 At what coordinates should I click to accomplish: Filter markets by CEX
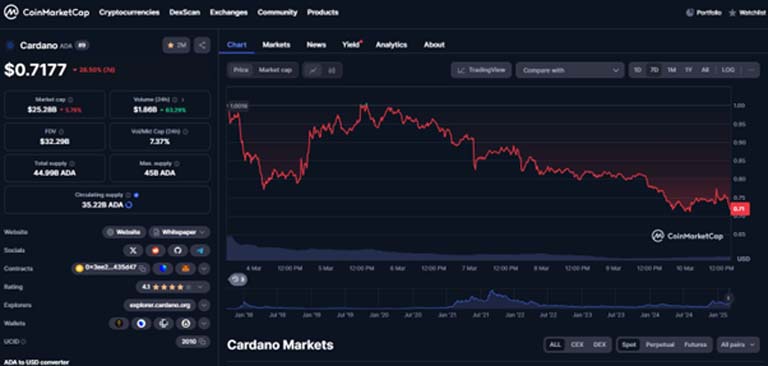(577, 345)
